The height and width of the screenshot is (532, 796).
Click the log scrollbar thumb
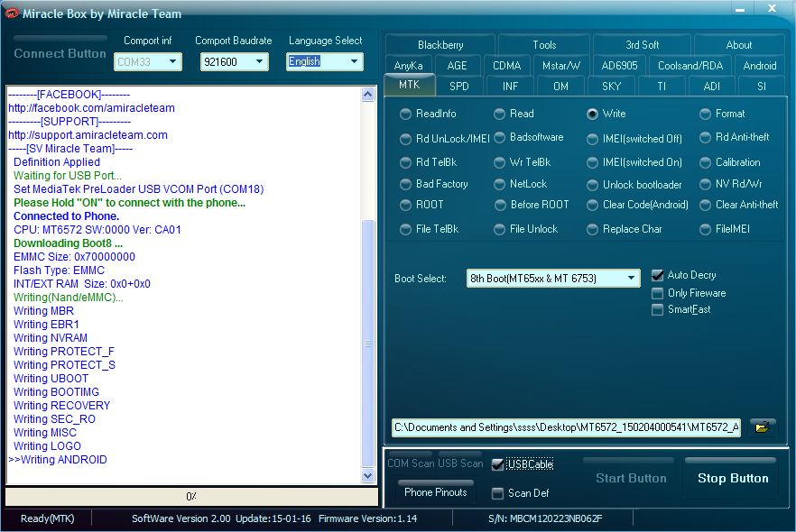pos(368,344)
